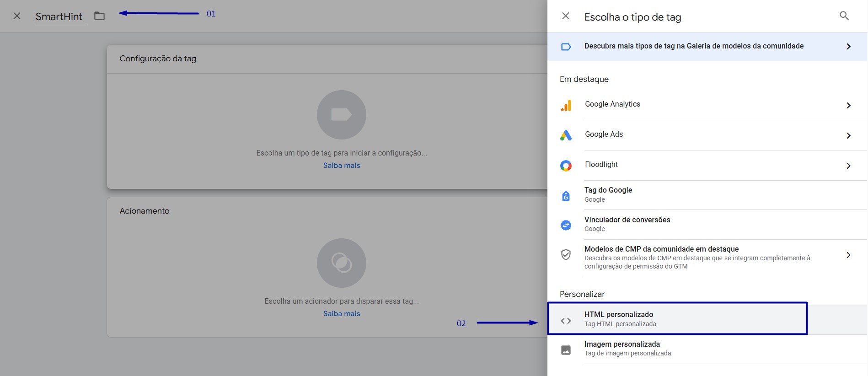Select the Google Ads icon
Viewport: 868px width, 376px height.
click(x=566, y=135)
